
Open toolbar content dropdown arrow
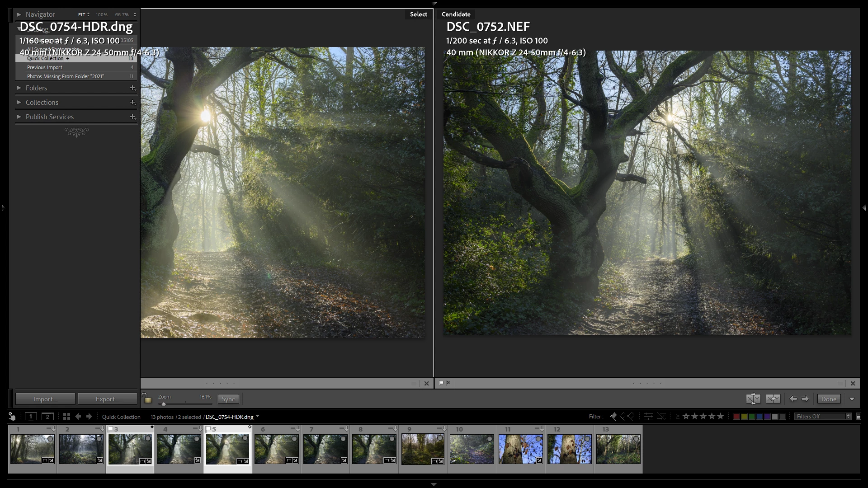(x=852, y=399)
